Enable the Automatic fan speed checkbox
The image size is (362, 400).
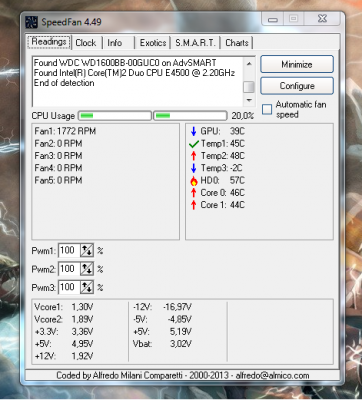click(267, 110)
